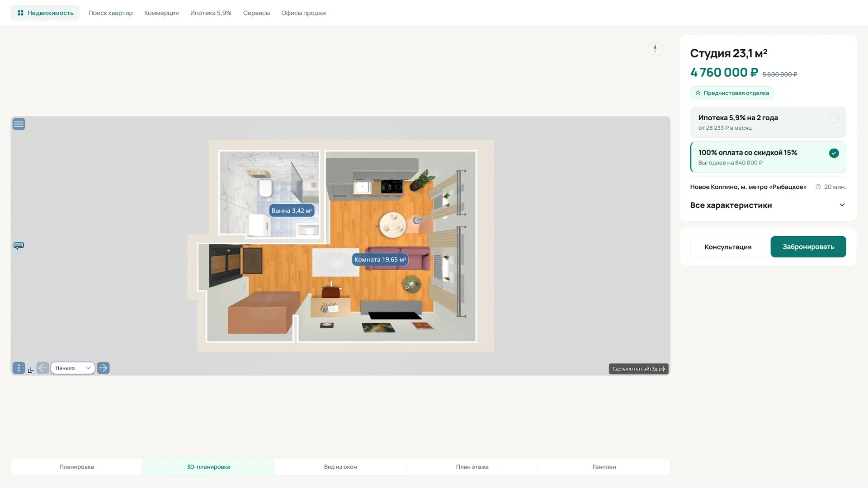The image size is (868, 488).
Task: Click Новое Колпино, м. метро «Рыбацкое» text
Action: [x=748, y=187]
